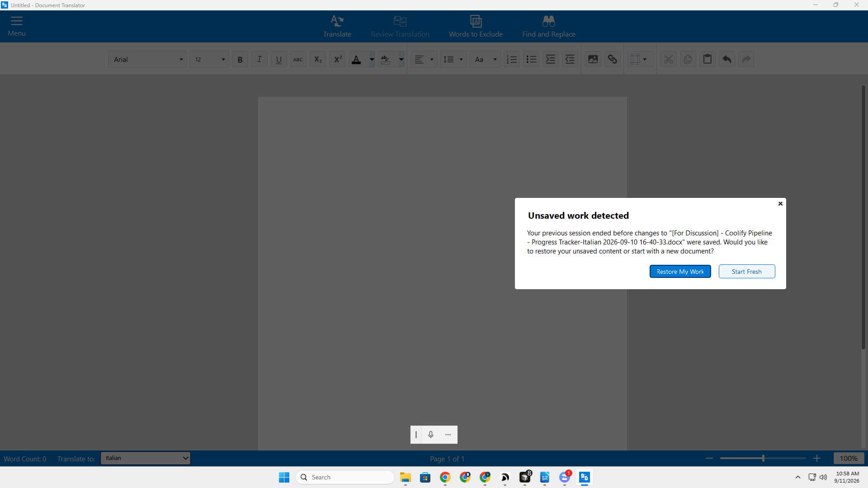The image size is (868, 488).
Task: Click the zoom out minus button
Action: [709, 458]
